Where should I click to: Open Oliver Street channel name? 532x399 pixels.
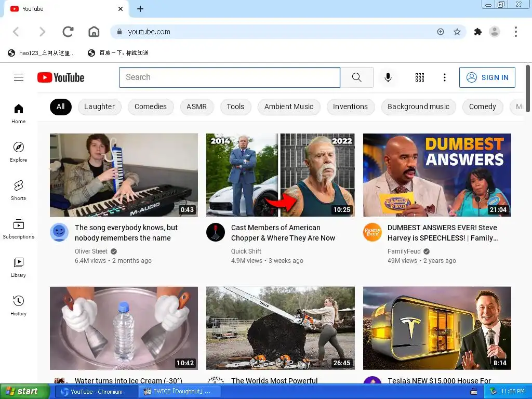[91, 251]
